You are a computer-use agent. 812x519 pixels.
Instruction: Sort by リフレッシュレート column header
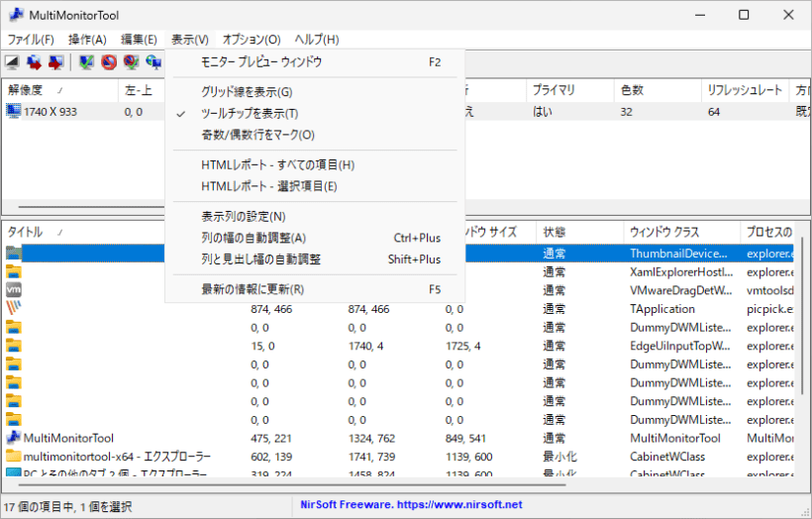pos(746,90)
